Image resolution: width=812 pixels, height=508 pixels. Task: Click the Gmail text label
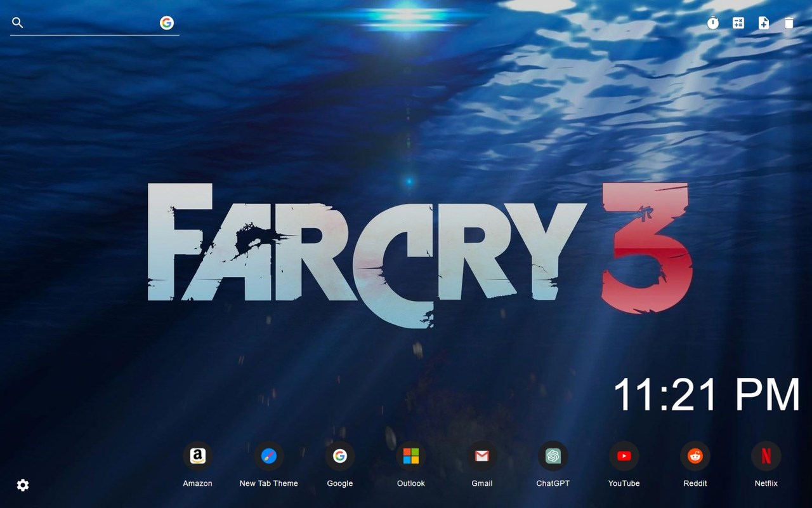tap(482, 483)
